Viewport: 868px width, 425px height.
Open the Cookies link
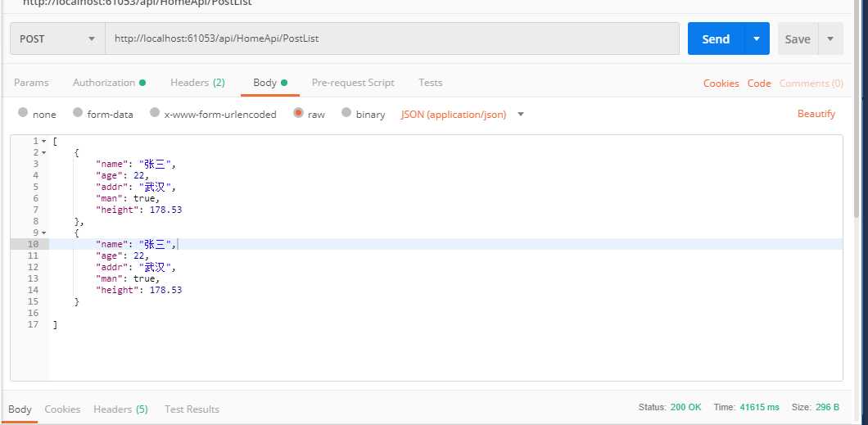click(x=721, y=83)
